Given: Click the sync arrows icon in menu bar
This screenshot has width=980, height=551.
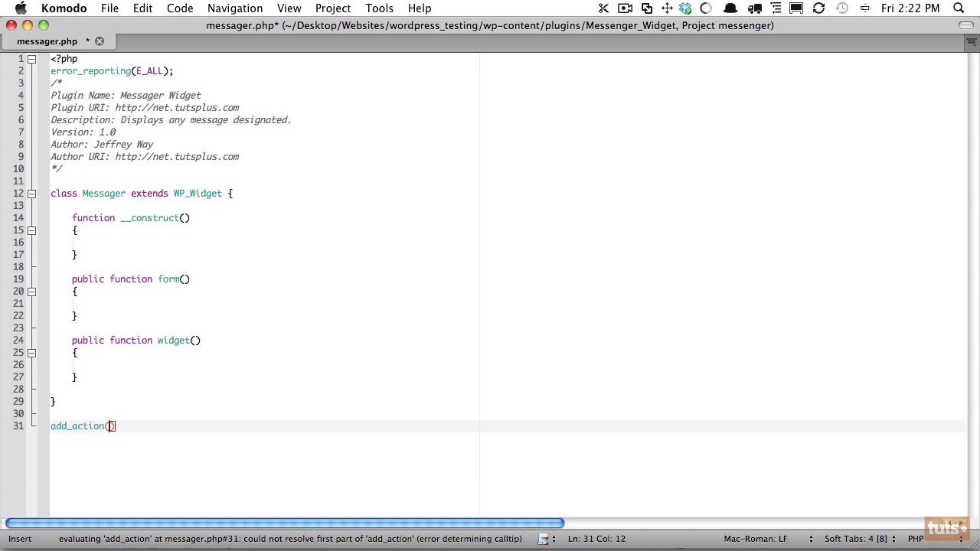Looking at the screenshot, I should pyautogui.click(x=818, y=8).
